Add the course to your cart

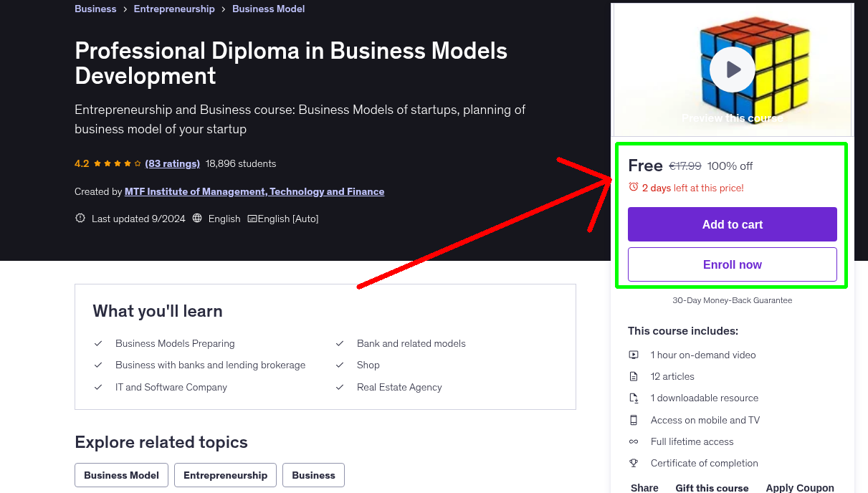(732, 224)
